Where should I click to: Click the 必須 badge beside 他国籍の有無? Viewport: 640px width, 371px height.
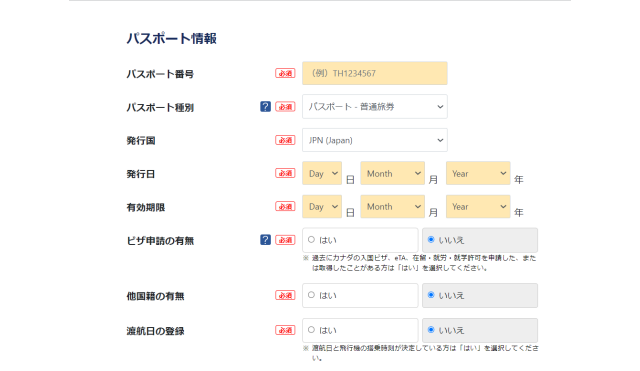tap(285, 295)
